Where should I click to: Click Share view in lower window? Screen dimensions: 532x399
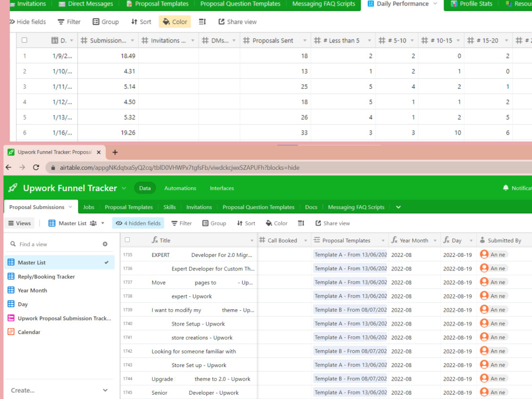pos(332,223)
